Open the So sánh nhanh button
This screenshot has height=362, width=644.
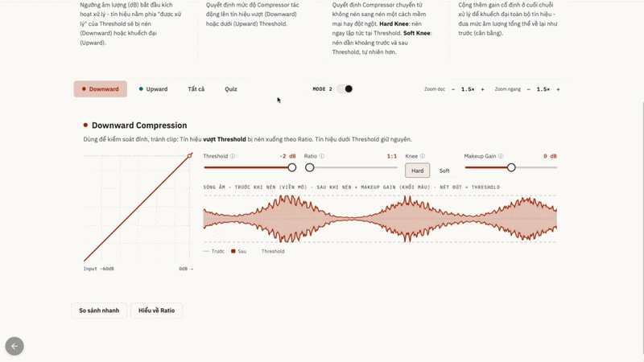pos(99,311)
